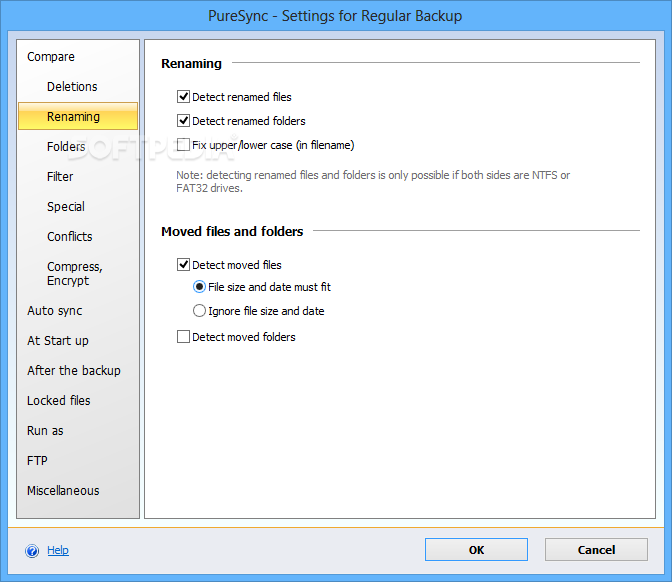Click the Renaming section heading

tap(191, 63)
